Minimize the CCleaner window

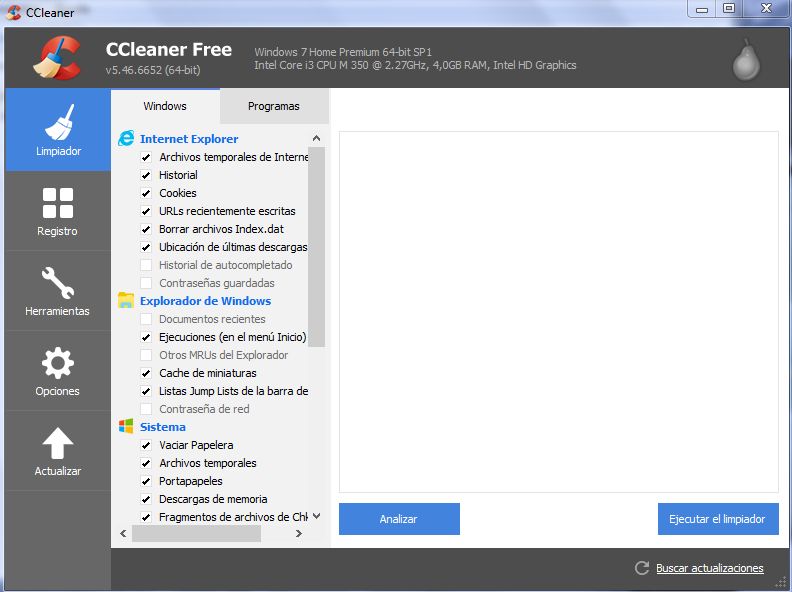[702, 9]
